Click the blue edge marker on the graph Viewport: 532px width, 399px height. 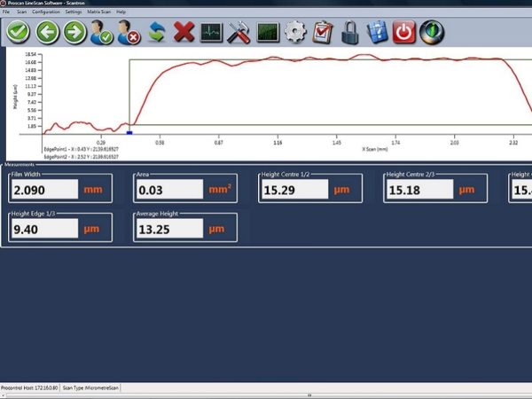[x=129, y=133]
